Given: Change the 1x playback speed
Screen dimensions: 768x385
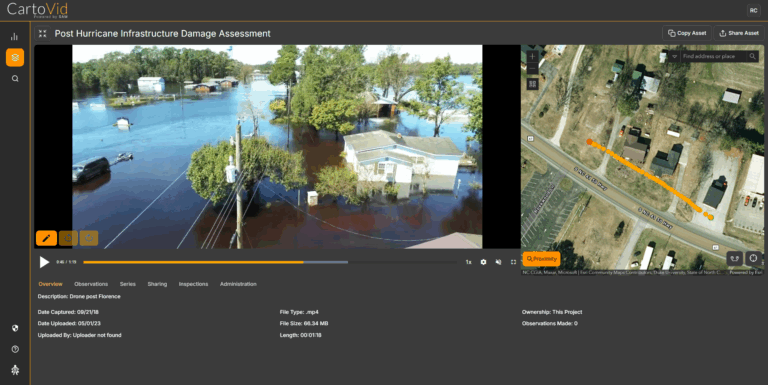Looking at the screenshot, I should (468, 262).
